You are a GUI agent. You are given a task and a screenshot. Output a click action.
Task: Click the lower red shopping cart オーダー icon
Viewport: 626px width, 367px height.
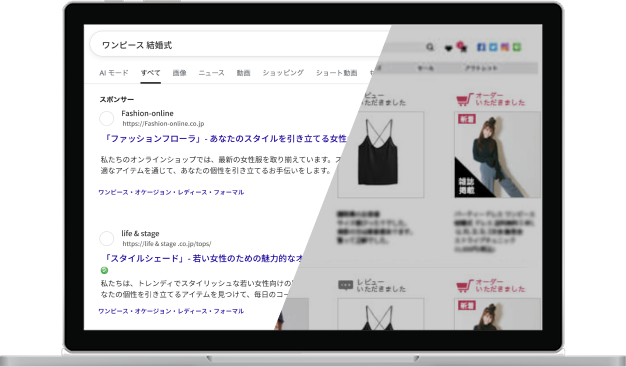(464, 286)
